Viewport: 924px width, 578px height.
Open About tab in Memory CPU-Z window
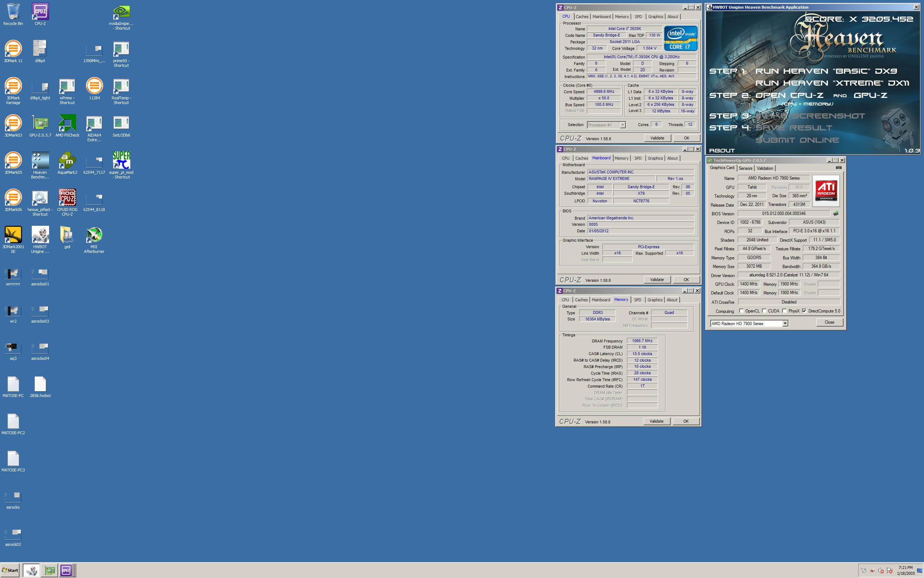coord(672,300)
